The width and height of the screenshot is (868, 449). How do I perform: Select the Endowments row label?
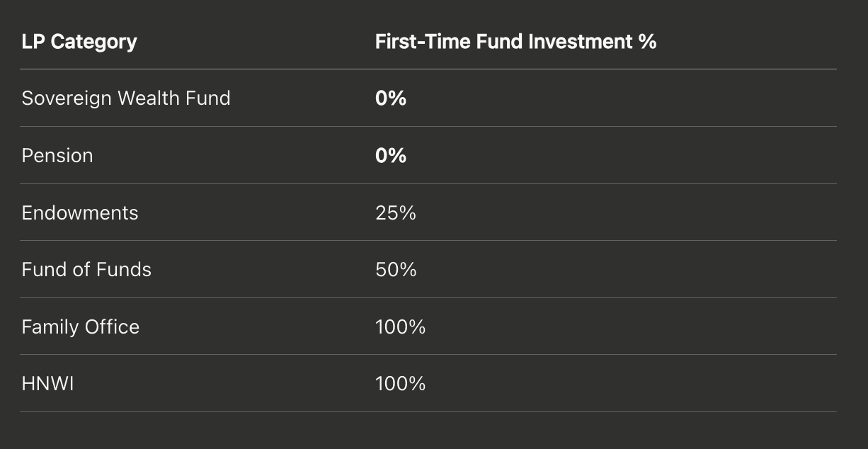tap(80, 212)
